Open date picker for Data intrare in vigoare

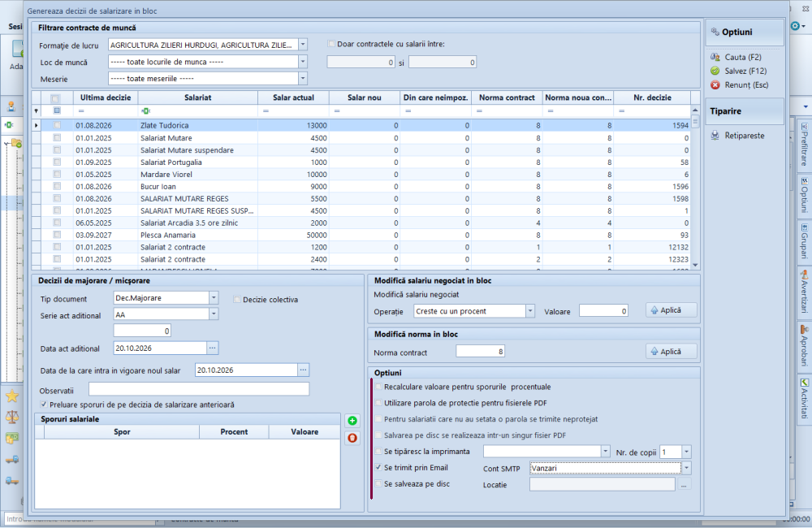click(304, 370)
